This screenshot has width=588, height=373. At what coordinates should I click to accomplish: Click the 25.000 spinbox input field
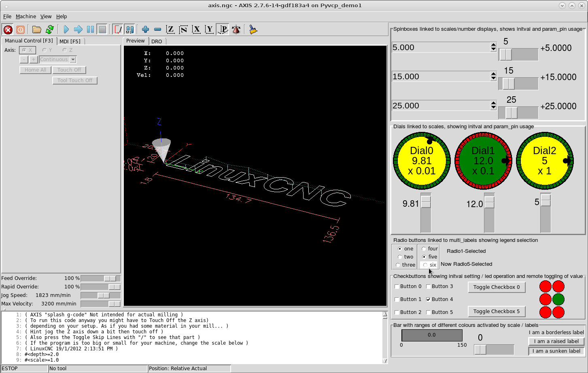pyautogui.click(x=441, y=106)
